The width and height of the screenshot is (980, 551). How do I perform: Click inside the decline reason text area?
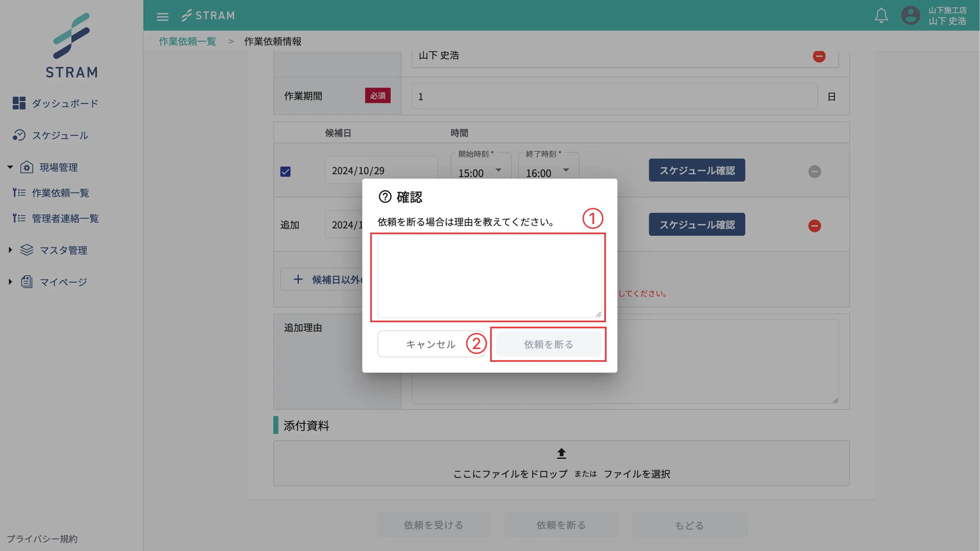click(x=490, y=277)
